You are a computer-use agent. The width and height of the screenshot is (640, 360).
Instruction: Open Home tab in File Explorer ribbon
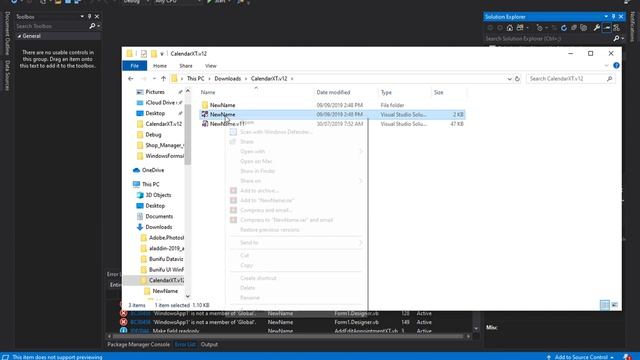point(160,66)
